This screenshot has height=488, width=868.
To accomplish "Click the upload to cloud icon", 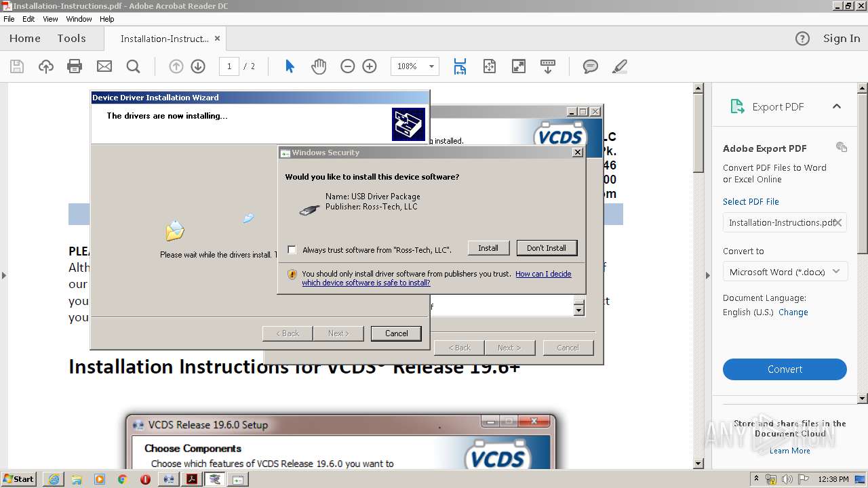I will (46, 66).
